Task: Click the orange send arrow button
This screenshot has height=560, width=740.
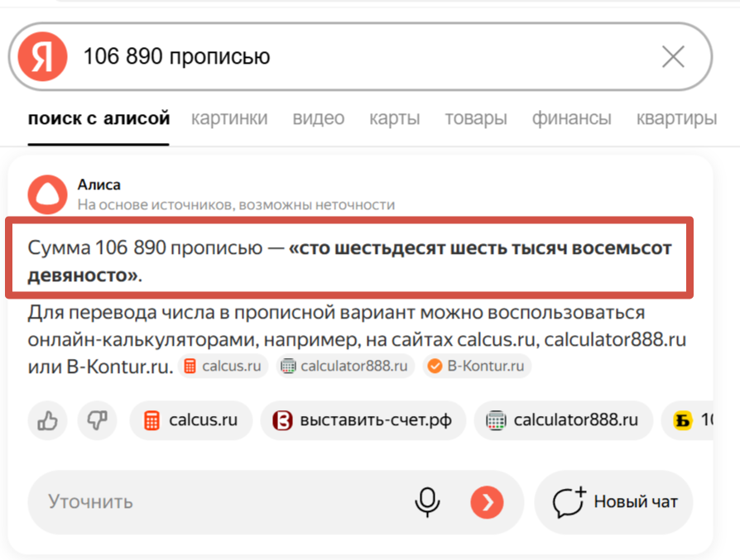Action: (487, 501)
